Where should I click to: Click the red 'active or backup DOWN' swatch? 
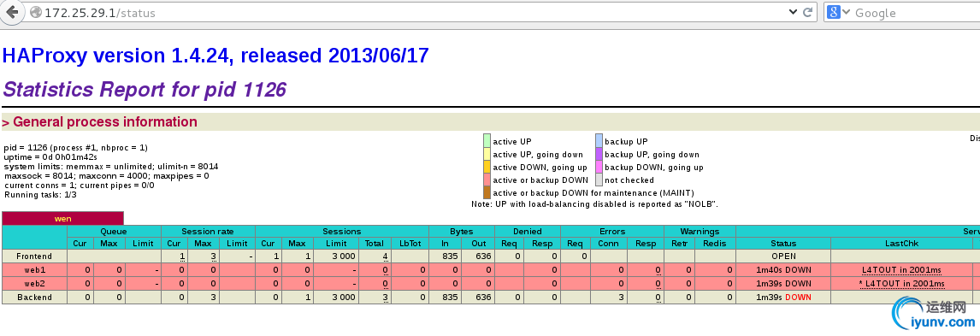(x=487, y=180)
